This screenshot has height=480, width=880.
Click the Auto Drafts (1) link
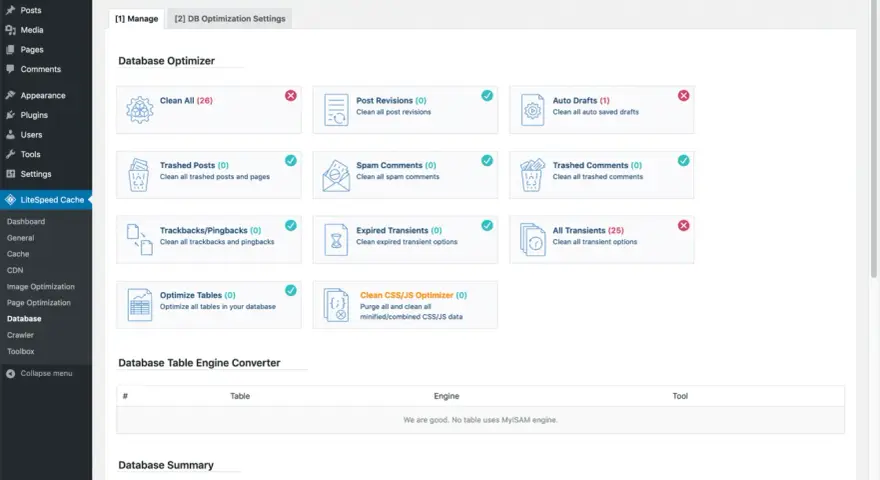point(581,100)
